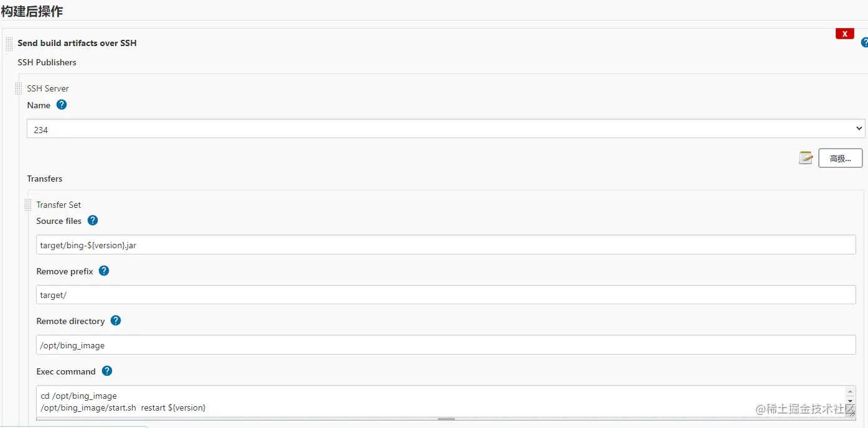Image resolution: width=868 pixels, height=428 pixels.
Task: Open the SSH Server Name dropdown
Action: pos(446,129)
